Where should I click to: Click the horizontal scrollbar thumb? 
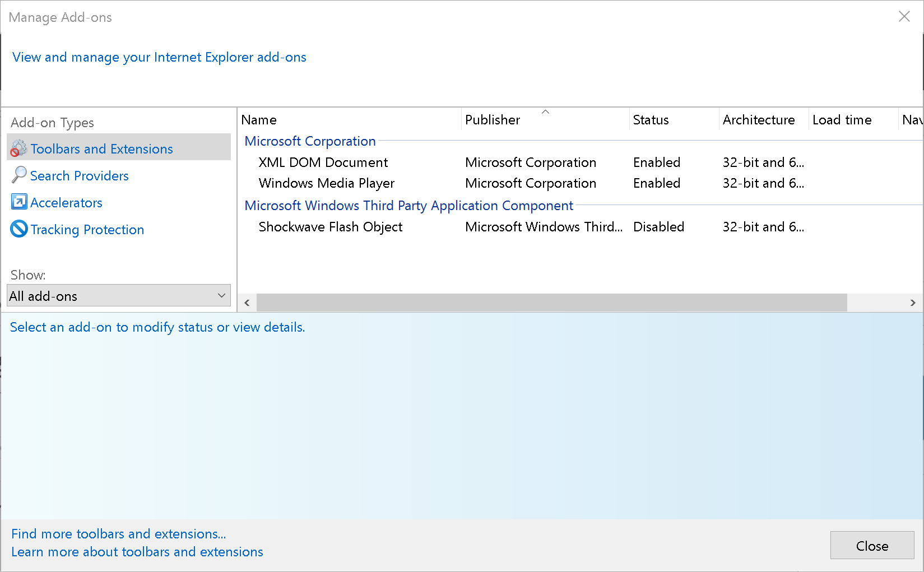point(552,303)
